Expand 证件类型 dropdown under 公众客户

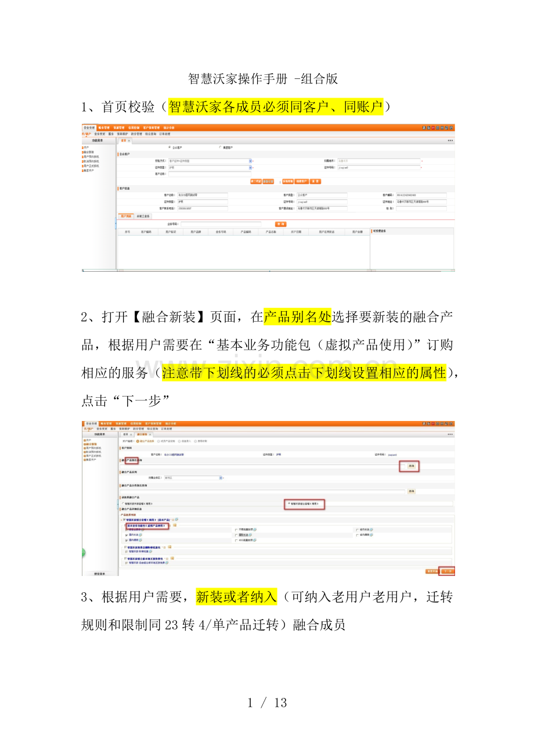tap(250, 167)
